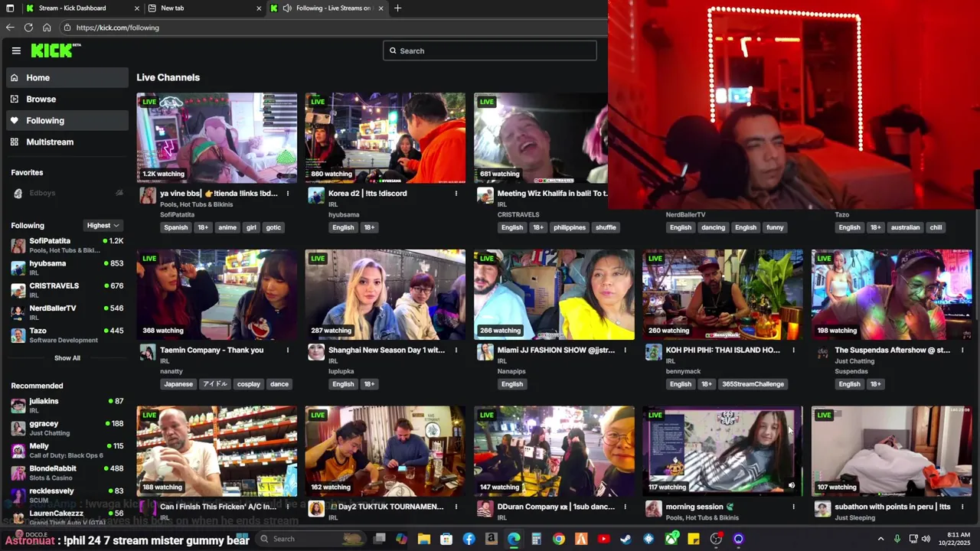
Task: Click the tab actions icon at far left of tab bar
Action: point(10,8)
